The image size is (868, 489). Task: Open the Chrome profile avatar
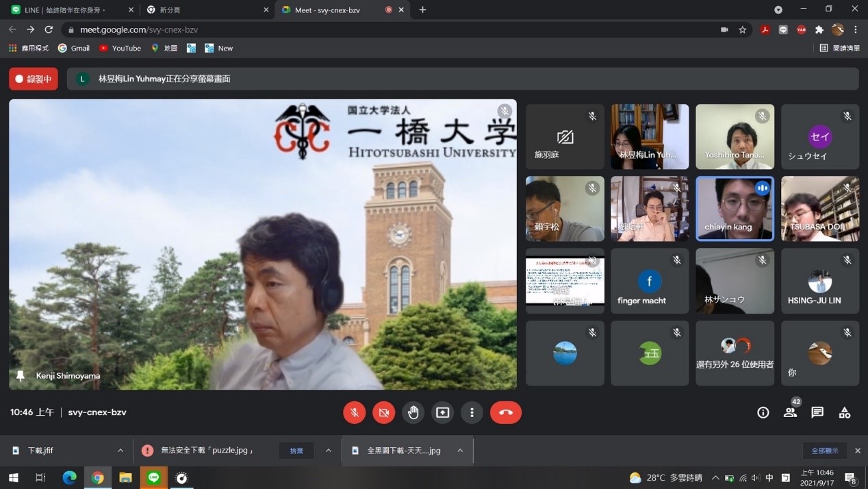837,29
